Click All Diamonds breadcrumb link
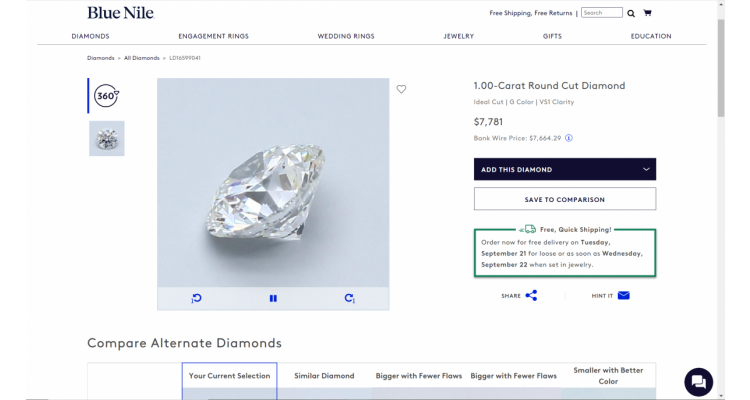 coord(141,58)
